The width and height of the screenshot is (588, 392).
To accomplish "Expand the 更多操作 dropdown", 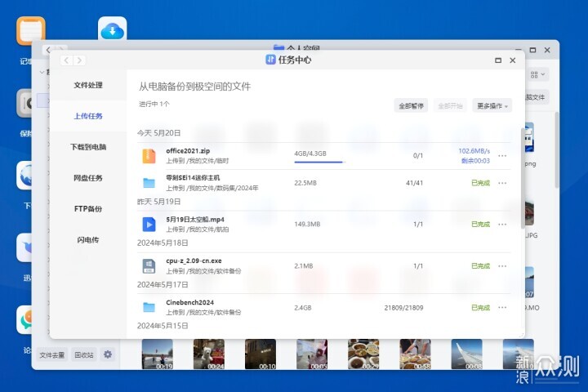I will (492, 106).
